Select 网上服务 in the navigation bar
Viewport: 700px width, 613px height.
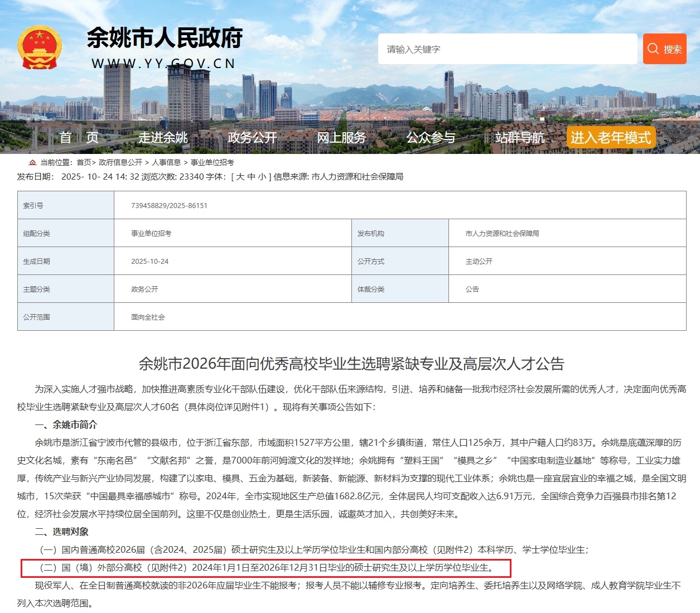341,137
